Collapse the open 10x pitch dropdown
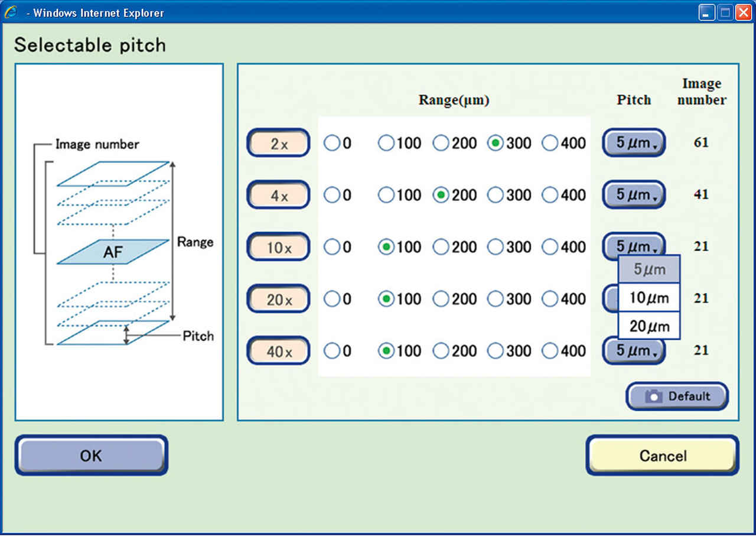 tap(634, 246)
